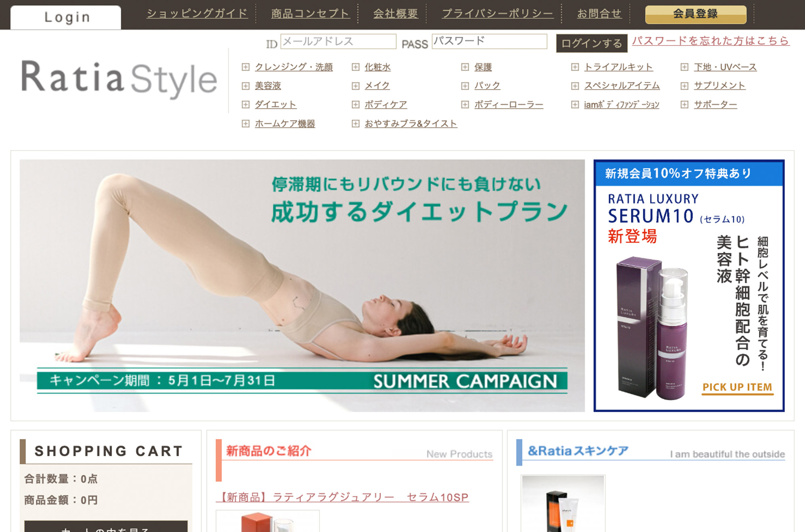Image resolution: width=805 pixels, height=532 pixels.
Task: Go to the ダイエット category
Action: pyautogui.click(x=275, y=105)
